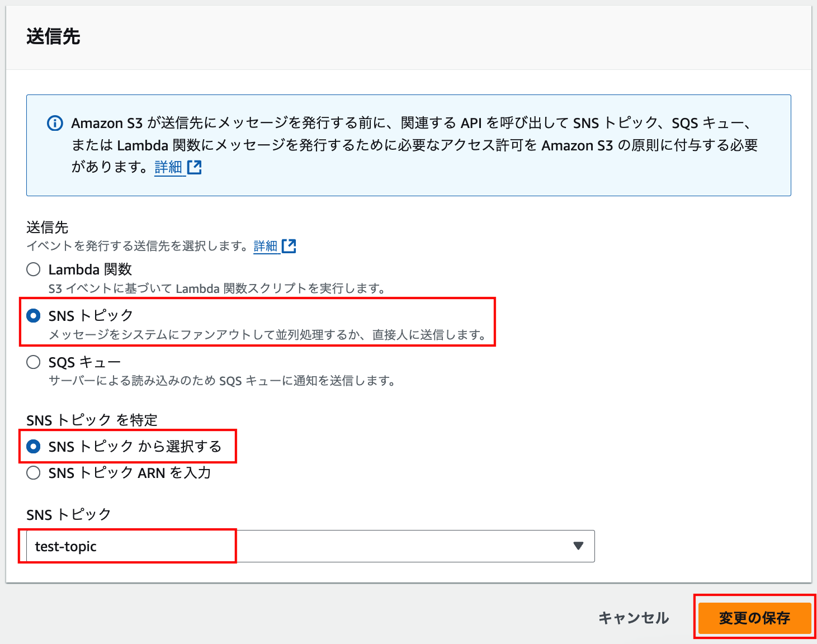Open the external link icon in the notice

(194, 167)
